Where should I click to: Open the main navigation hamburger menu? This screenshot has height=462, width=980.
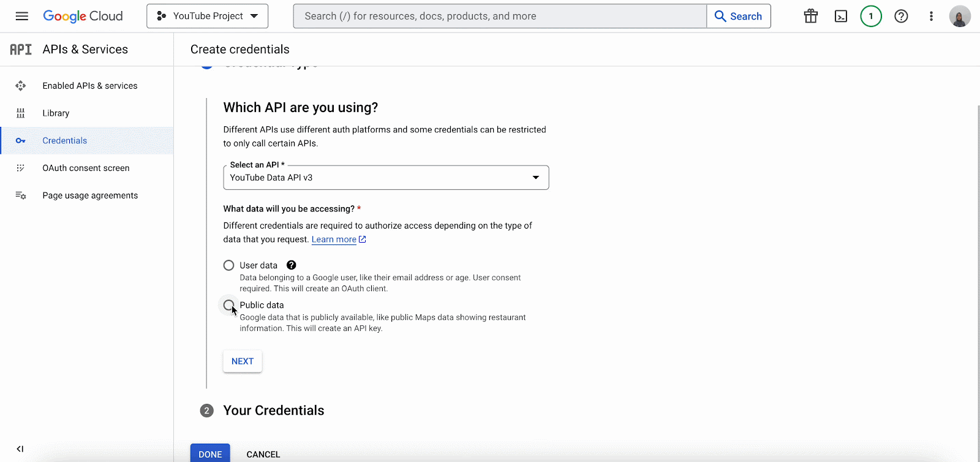[22, 16]
